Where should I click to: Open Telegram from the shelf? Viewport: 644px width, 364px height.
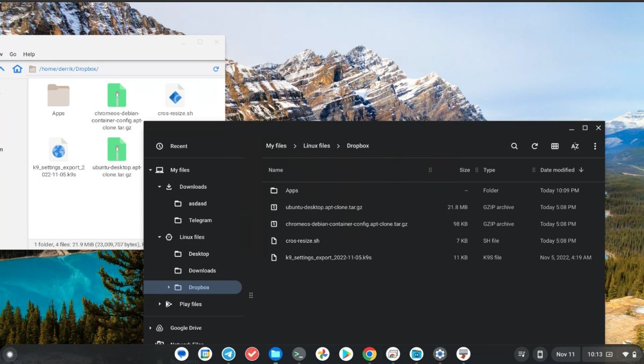tap(229, 354)
